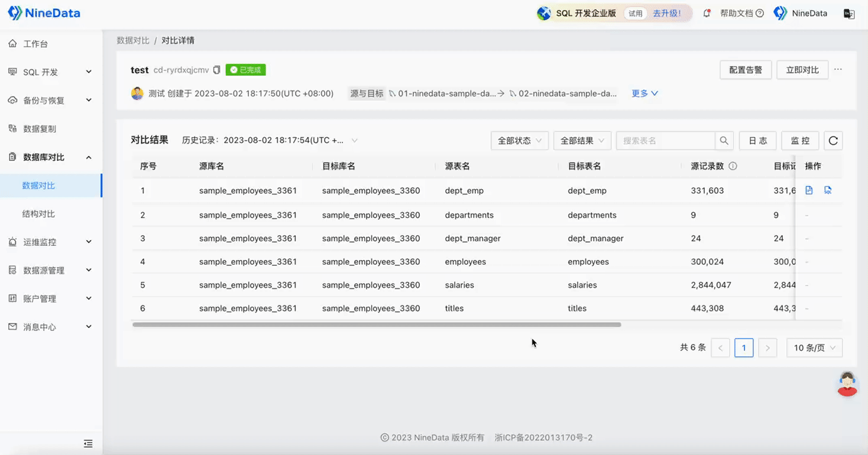Expand 更多 task details
868x455 pixels.
coord(644,93)
